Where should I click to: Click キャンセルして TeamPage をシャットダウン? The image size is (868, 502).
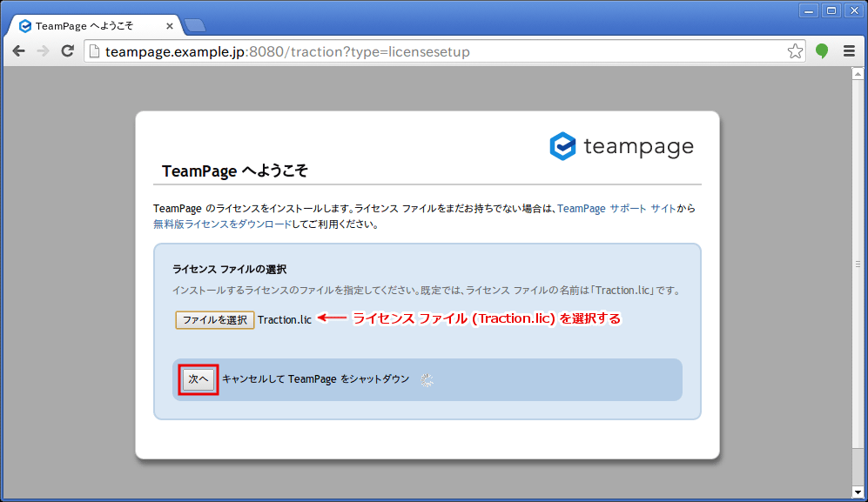[315, 379]
